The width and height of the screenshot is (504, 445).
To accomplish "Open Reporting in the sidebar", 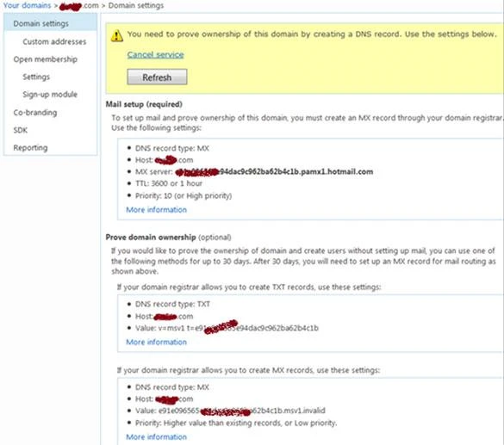I will click(30, 148).
